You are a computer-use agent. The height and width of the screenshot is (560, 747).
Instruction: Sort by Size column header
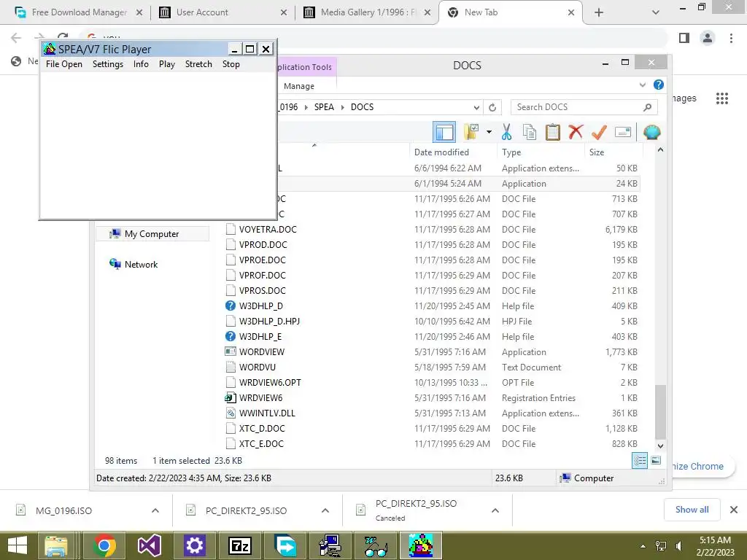pos(597,152)
